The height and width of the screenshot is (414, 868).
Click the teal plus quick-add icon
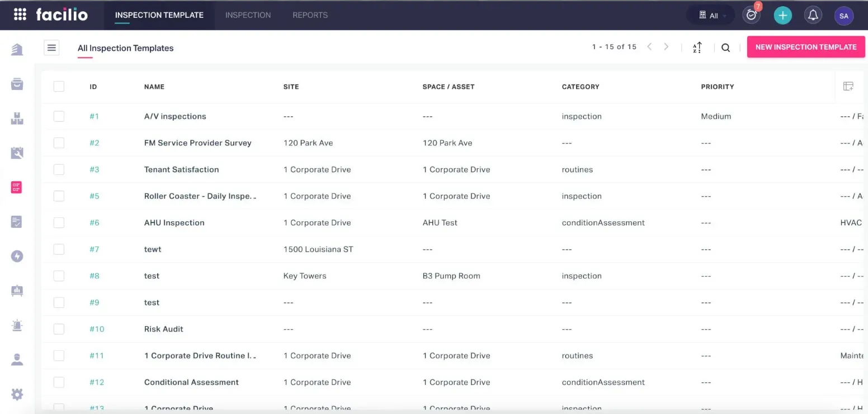782,16
